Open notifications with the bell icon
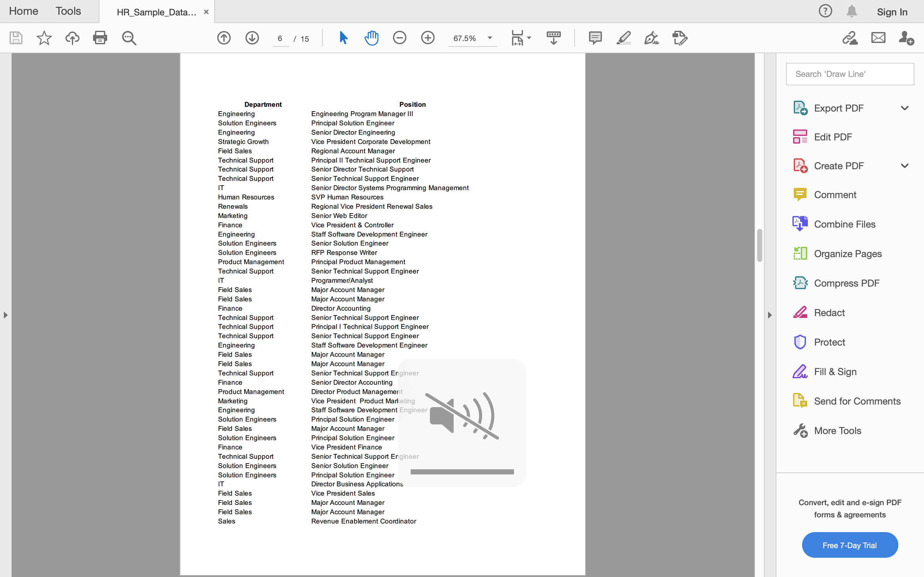Viewport: 924px width, 577px height. pos(851,11)
